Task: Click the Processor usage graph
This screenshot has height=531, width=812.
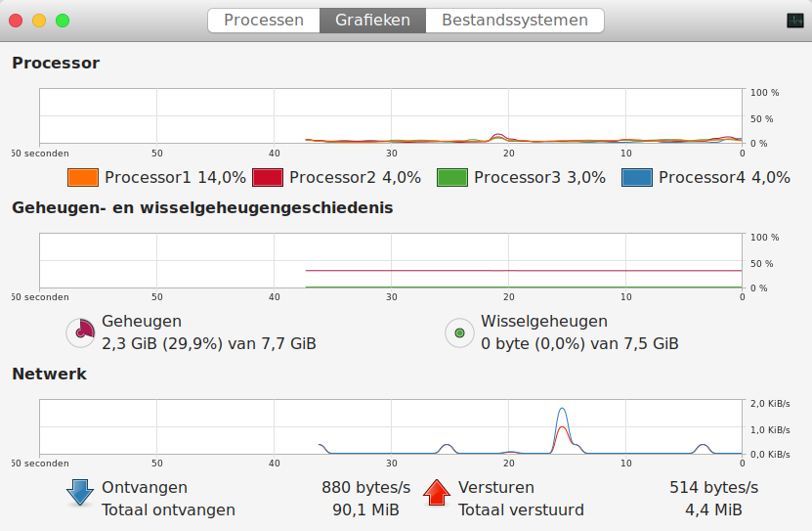Action: 391,115
